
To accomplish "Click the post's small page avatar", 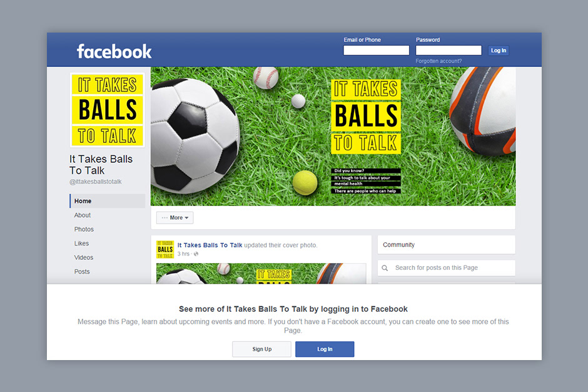I will 165,249.
